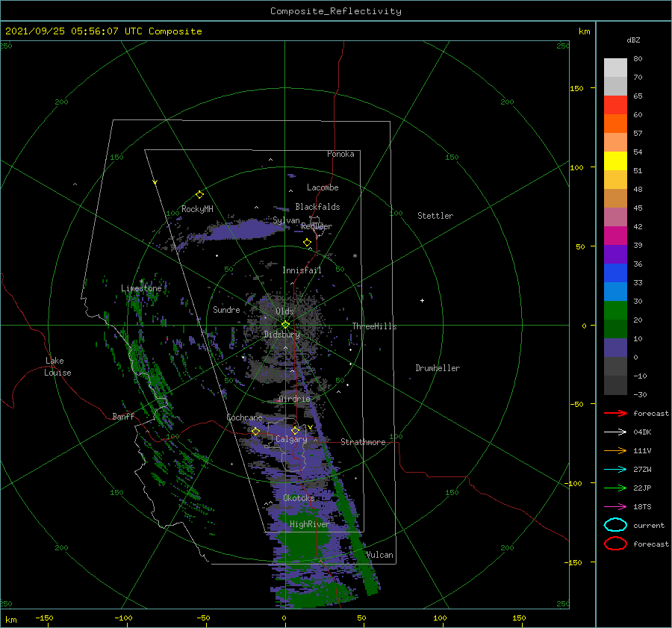Click the yellow diamond marker near RockyMH
672x628 pixels.
coord(199,195)
